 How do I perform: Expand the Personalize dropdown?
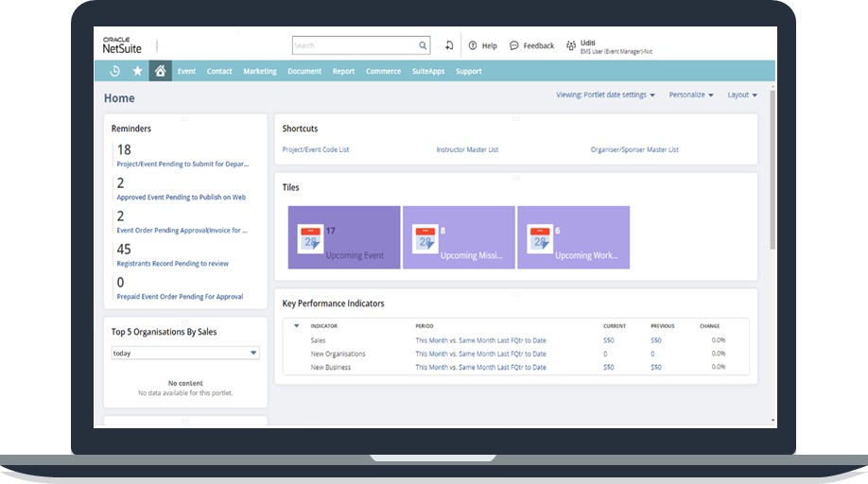[x=691, y=95]
